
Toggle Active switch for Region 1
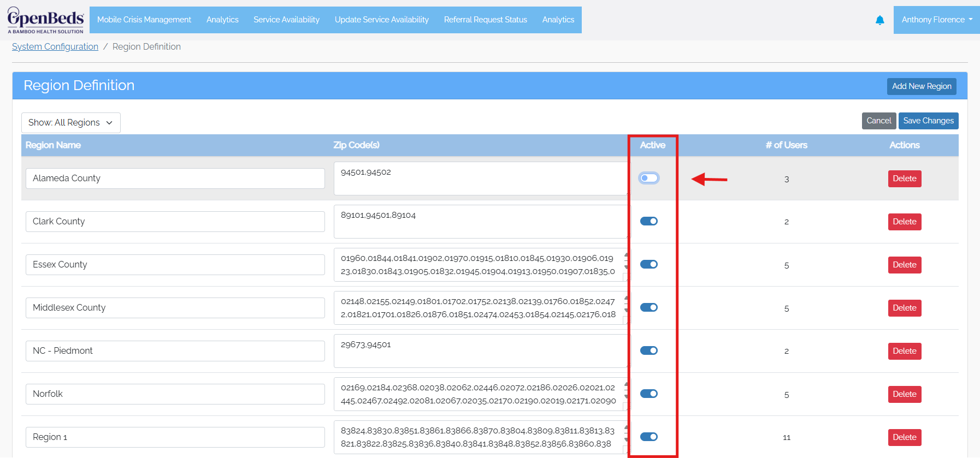(x=649, y=437)
